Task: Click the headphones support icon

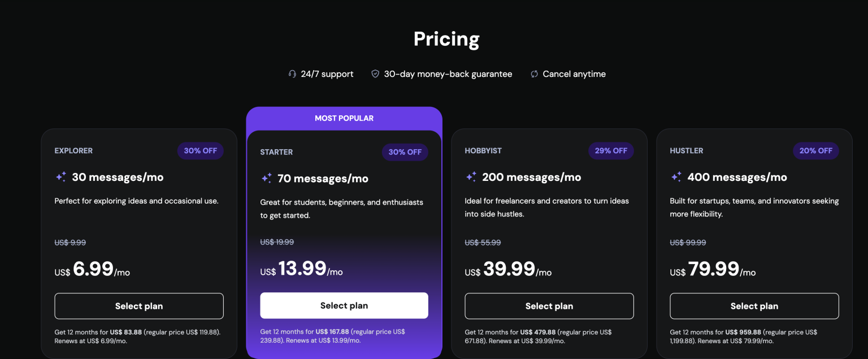Action: (292, 73)
